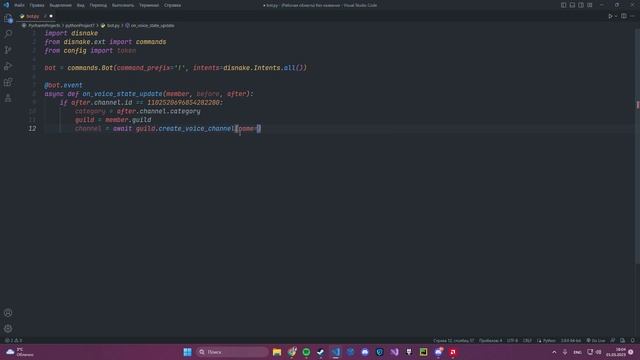This screenshot has width=640, height=360.
Task: Open the Правка menu
Action: tap(37, 5)
